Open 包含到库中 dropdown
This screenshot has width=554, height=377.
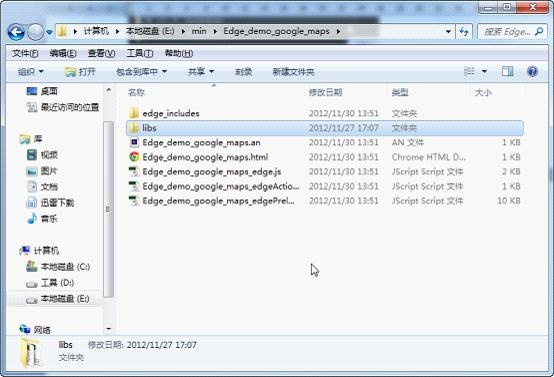point(142,72)
